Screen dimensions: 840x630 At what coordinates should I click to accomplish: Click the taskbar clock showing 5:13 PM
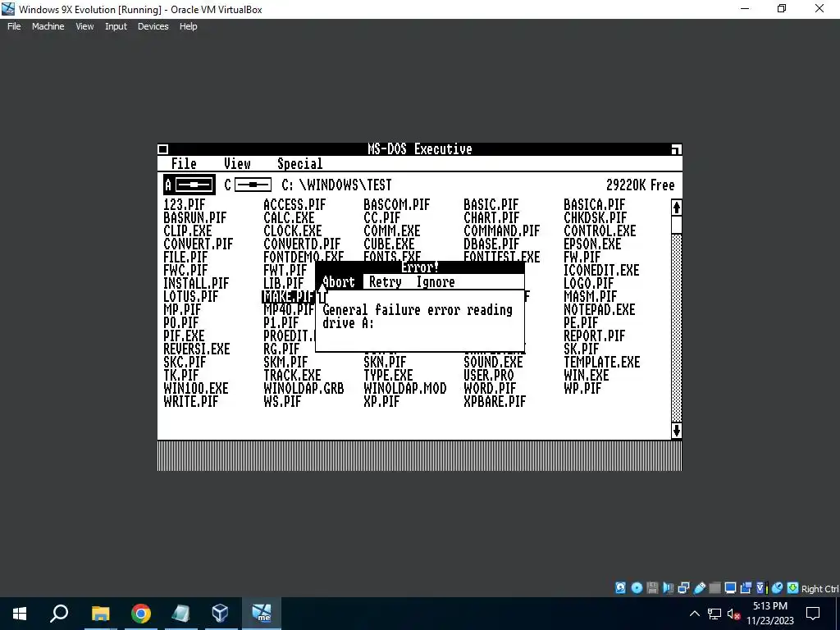click(x=769, y=614)
